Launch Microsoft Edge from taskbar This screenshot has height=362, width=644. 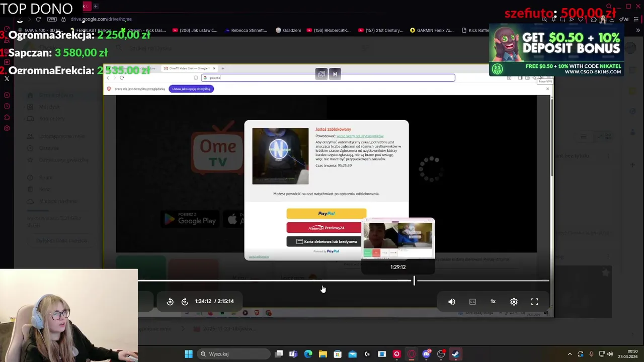(308, 354)
